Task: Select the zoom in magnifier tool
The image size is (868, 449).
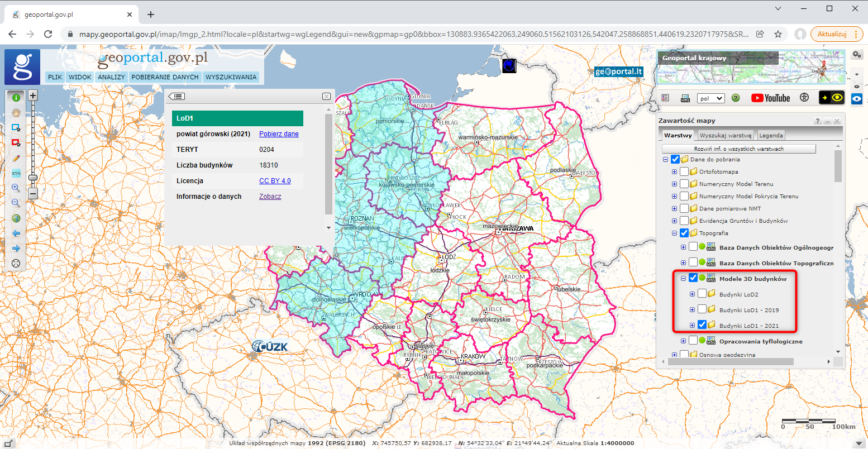Action: coord(16,188)
